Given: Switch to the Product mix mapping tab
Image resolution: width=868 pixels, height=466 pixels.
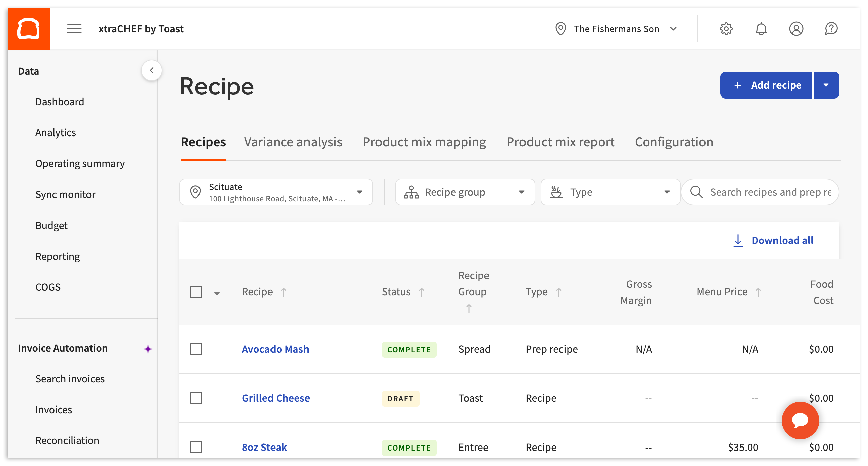Looking at the screenshot, I should (x=424, y=142).
